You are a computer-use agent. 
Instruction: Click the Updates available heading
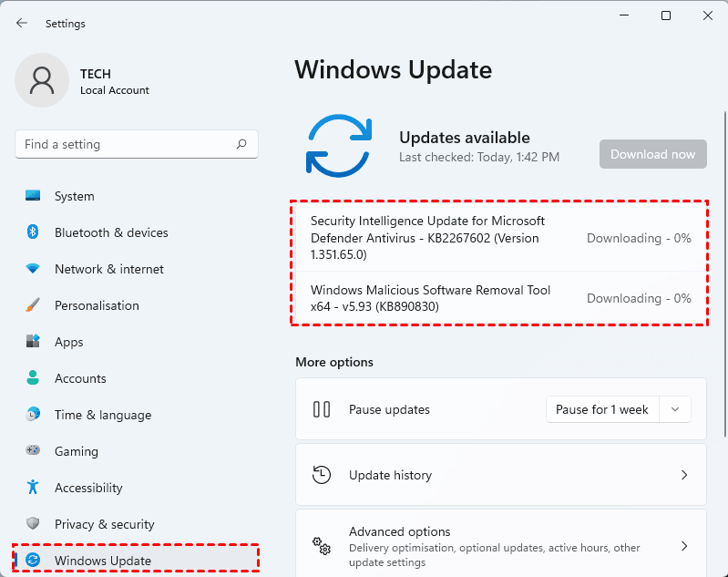[x=465, y=138]
